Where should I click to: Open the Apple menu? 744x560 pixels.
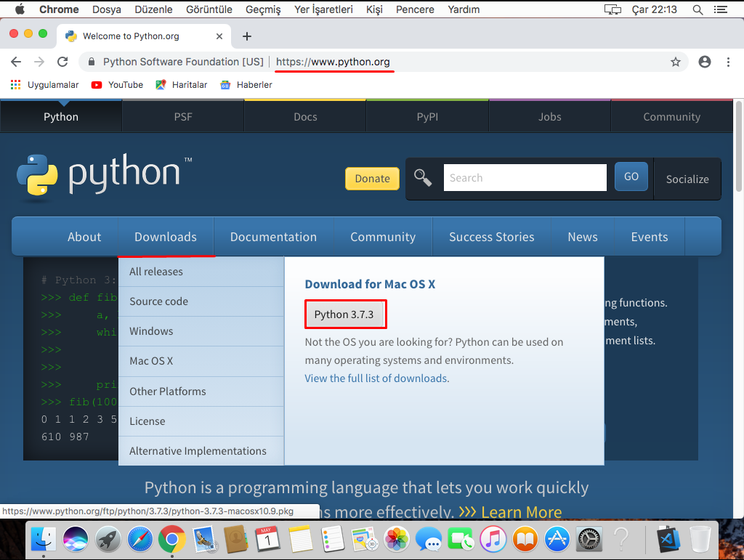(20, 9)
